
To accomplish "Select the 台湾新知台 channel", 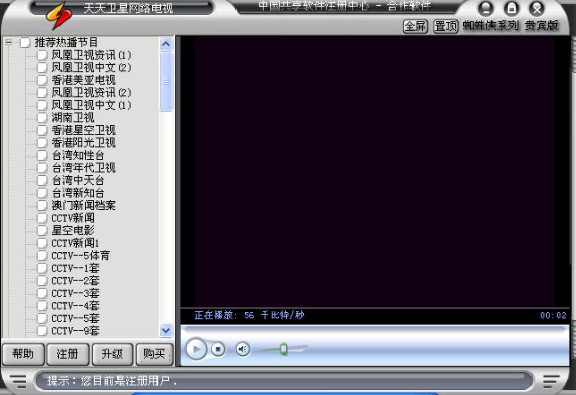I will click(78, 193).
